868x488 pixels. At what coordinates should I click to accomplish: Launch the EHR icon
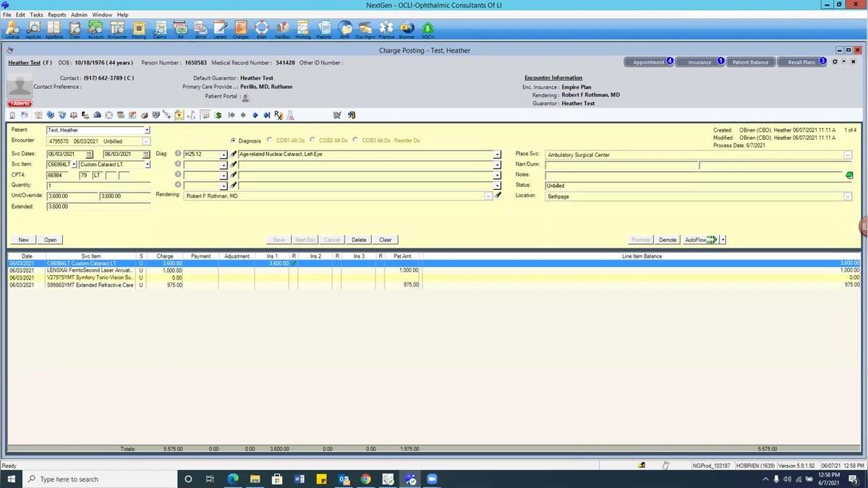pyautogui.click(x=345, y=29)
